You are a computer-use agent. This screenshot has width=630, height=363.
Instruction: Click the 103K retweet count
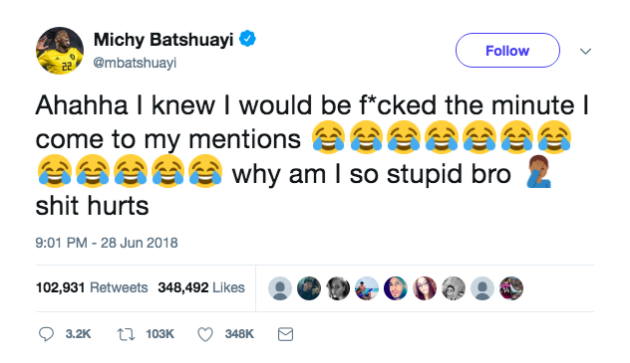point(160,334)
